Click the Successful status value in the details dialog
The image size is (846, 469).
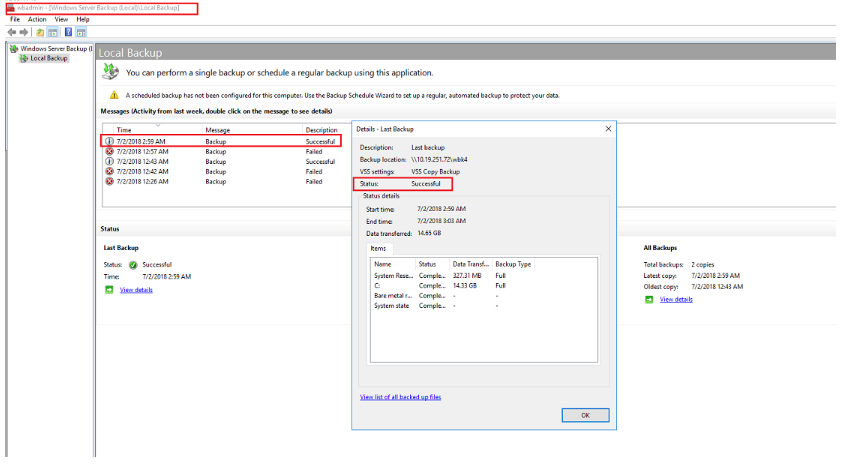[x=426, y=184]
